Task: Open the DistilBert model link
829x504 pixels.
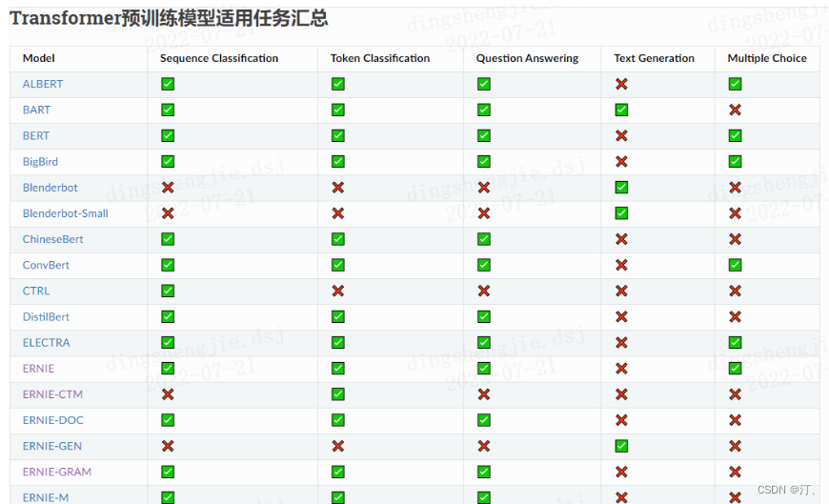Action: 46,316
